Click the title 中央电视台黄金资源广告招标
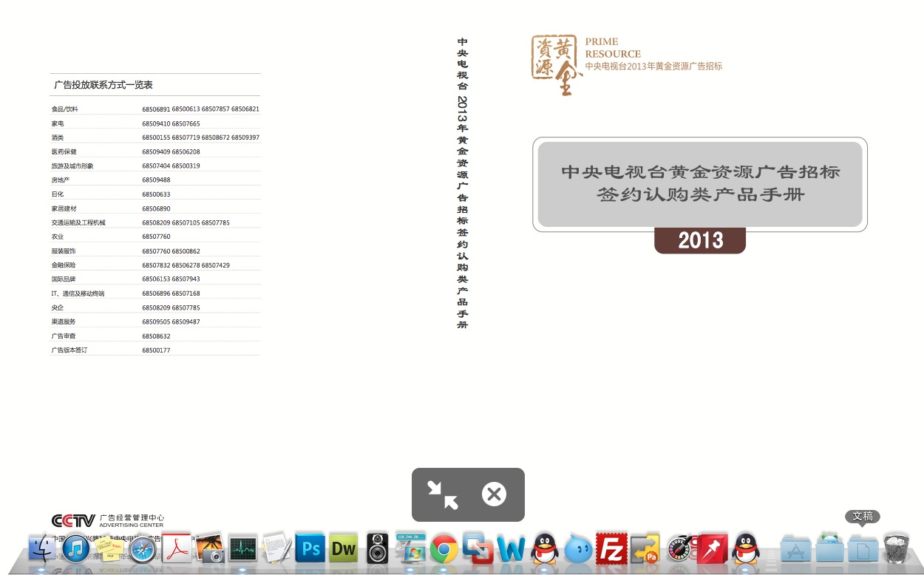This screenshot has width=924, height=575. (x=701, y=172)
